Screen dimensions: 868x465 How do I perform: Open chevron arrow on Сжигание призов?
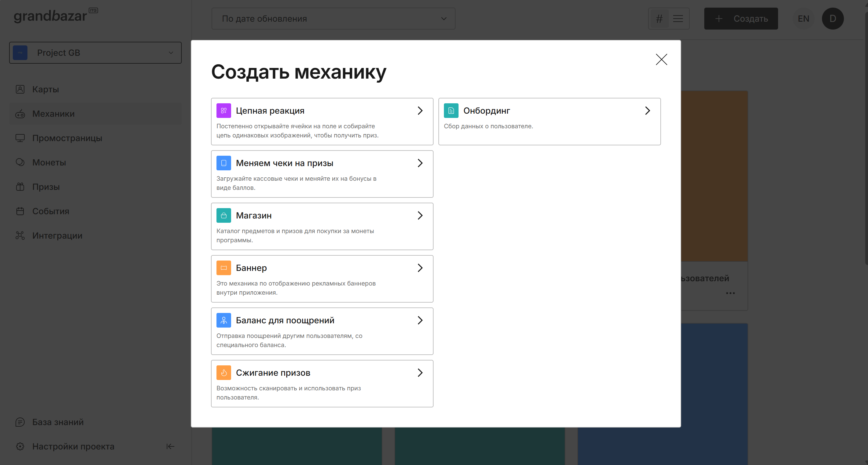420,373
